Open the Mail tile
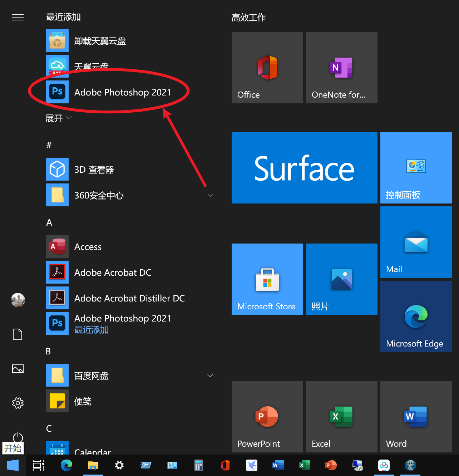 click(416, 242)
